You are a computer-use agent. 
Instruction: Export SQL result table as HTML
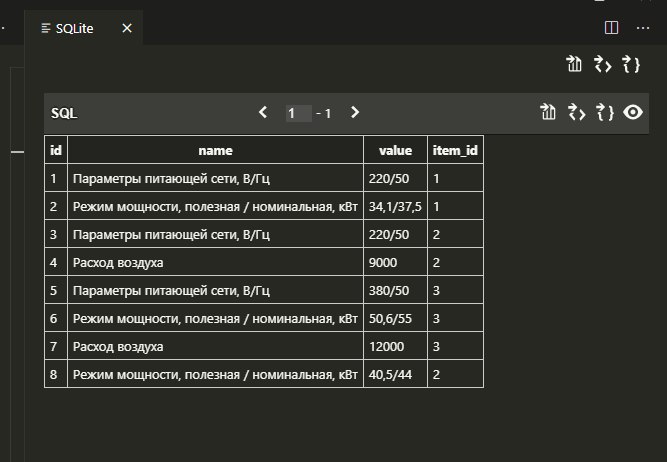576,113
